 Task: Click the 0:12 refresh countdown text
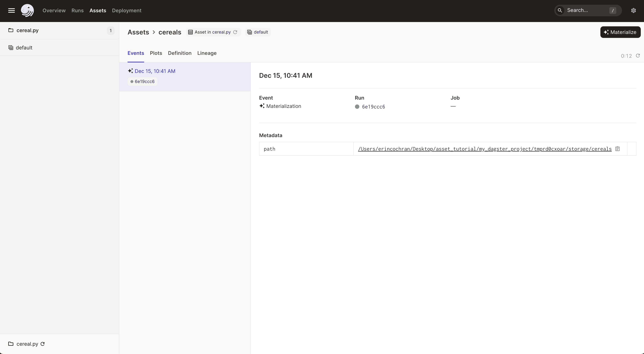(x=626, y=56)
